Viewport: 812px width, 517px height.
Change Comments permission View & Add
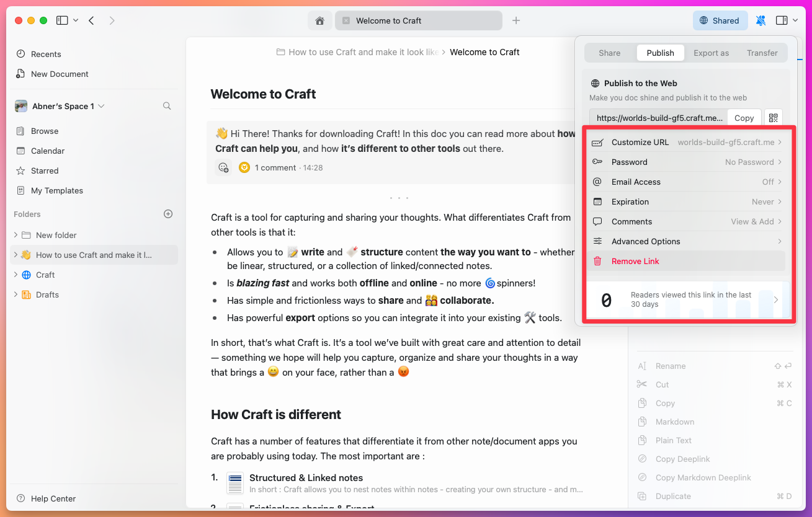point(686,221)
